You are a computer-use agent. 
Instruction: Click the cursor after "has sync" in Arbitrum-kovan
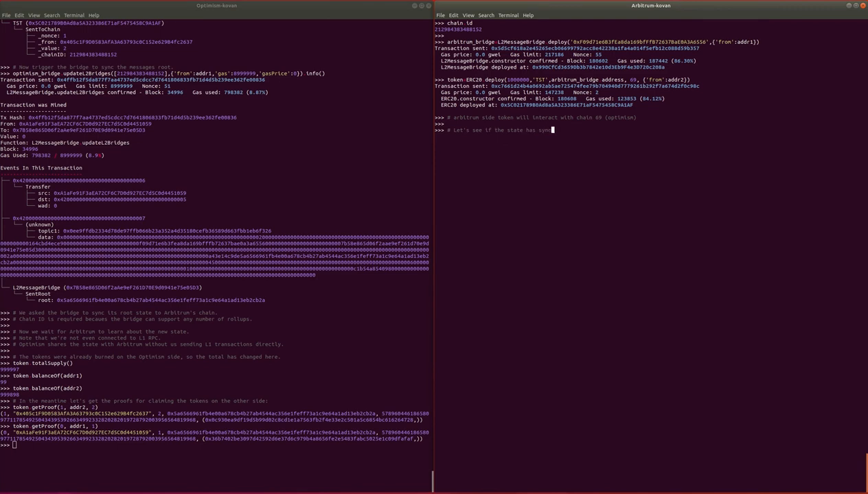click(x=552, y=130)
